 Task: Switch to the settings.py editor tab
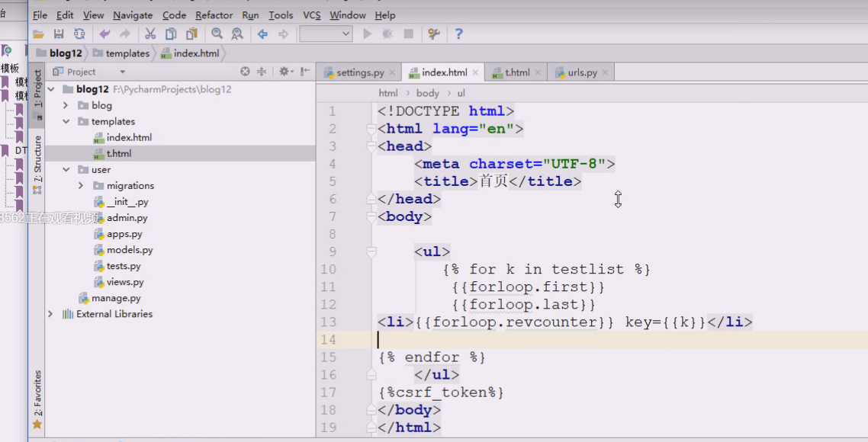tap(360, 72)
